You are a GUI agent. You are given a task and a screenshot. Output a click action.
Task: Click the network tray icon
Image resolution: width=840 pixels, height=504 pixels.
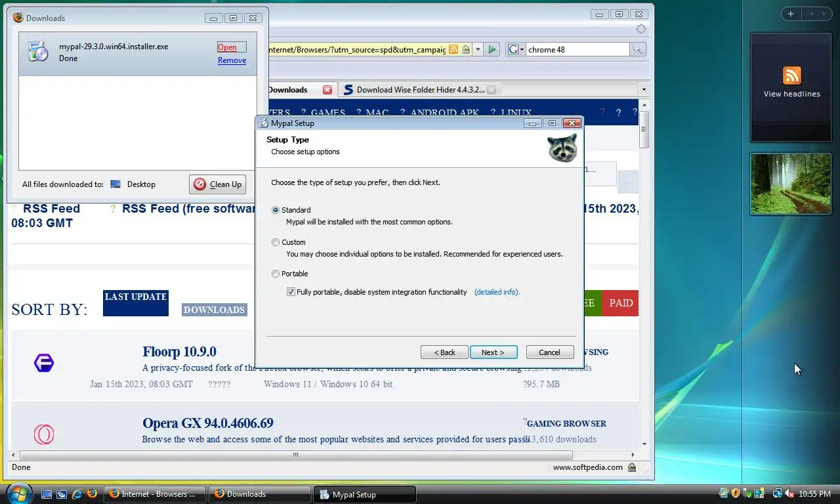[x=778, y=493]
